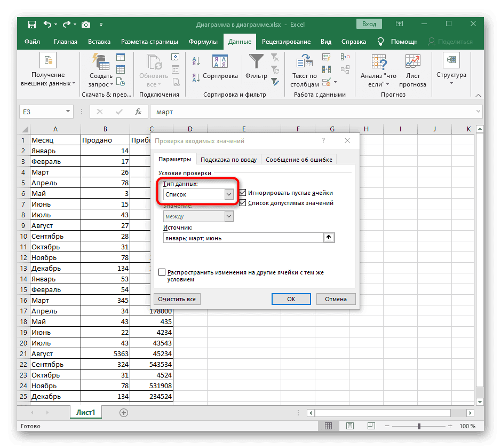Image resolution: width=501 pixels, height=448 pixels.
Task: Click the range collapse arrow in source field
Action: tap(329, 238)
